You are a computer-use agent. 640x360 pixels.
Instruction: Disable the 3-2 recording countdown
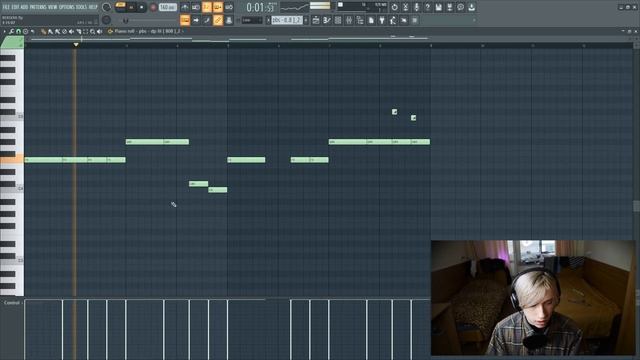pyautogui.click(x=207, y=7)
